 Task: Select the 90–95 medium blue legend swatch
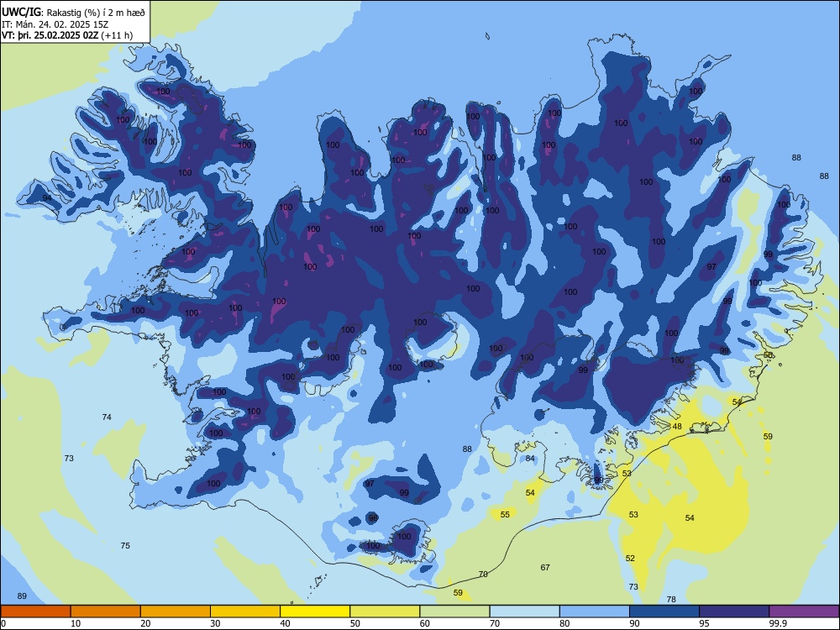click(664, 612)
